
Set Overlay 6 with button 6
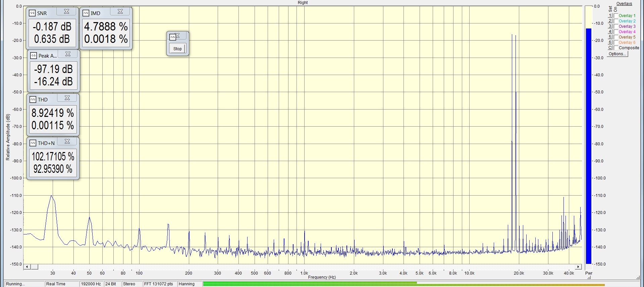tap(610, 42)
